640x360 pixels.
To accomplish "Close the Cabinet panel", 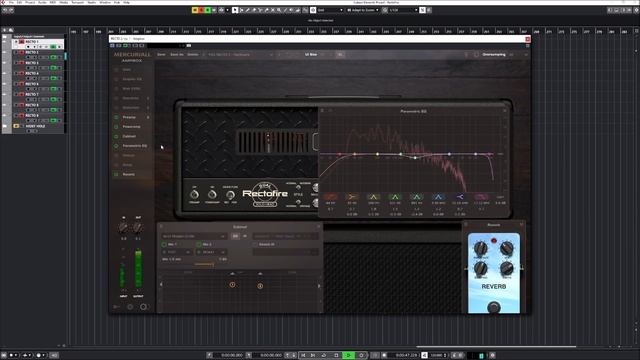I will point(319,227).
